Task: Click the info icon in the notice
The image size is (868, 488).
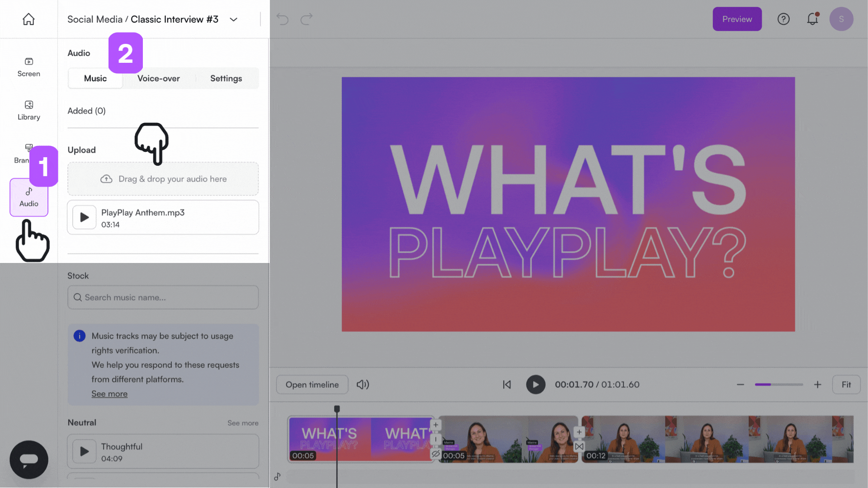Action: [80, 336]
